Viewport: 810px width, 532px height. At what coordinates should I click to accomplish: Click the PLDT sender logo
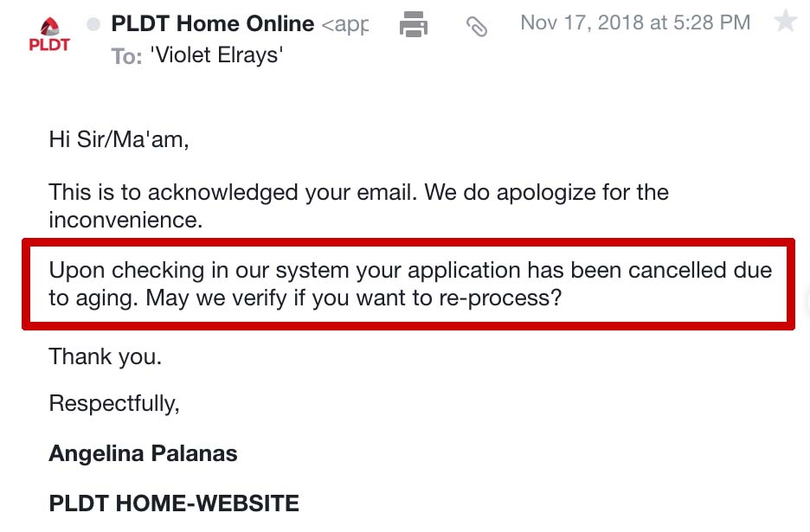[48, 34]
